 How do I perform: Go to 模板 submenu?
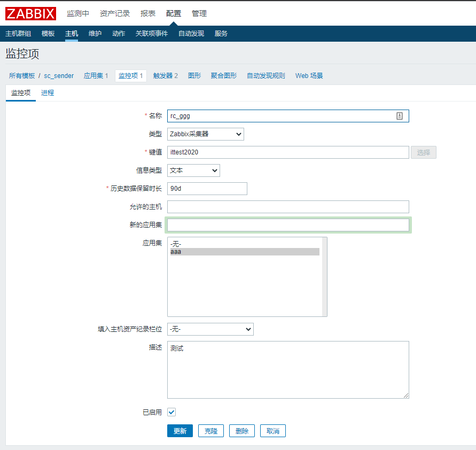coord(48,34)
